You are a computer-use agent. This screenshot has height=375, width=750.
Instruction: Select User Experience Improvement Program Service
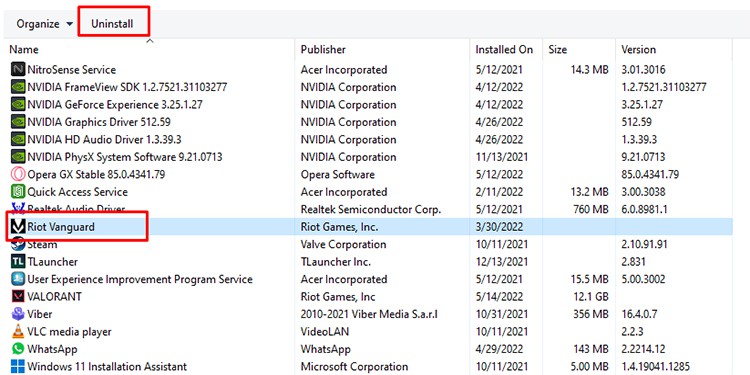click(140, 279)
